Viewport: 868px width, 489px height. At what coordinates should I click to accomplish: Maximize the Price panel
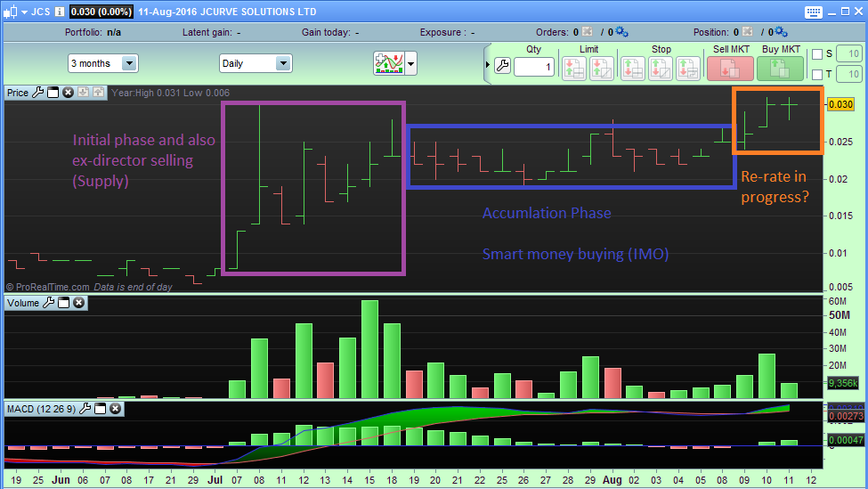tap(53, 93)
